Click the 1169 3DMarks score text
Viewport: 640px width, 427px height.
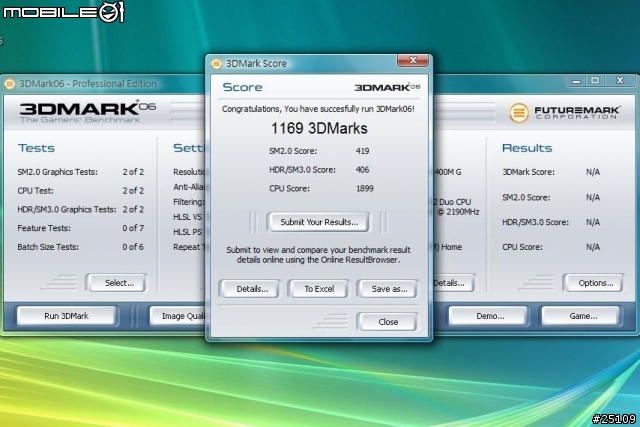click(319, 129)
